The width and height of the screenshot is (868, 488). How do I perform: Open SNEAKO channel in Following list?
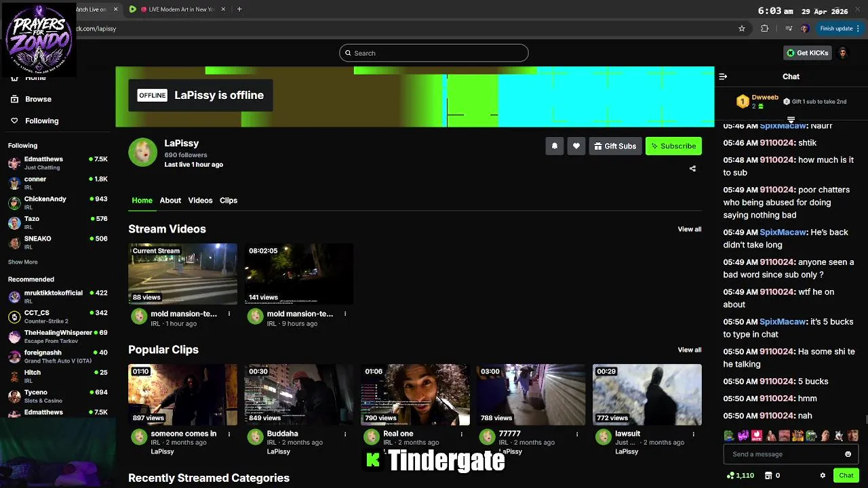pyautogui.click(x=58, y=242)
